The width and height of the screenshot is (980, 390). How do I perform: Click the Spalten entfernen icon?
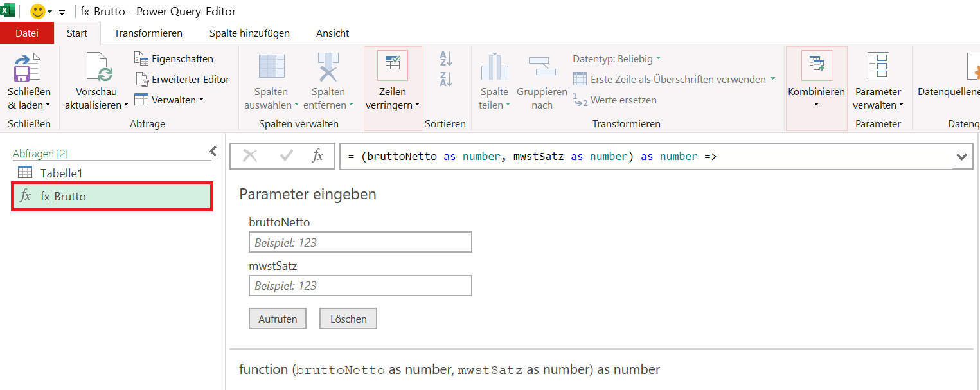click(x=328, y=67)
